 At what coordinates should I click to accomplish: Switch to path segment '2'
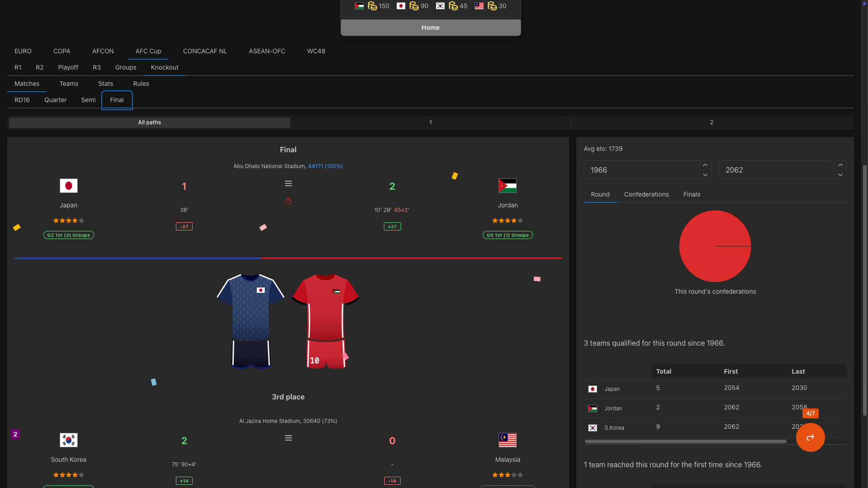(x=712, y=122)
